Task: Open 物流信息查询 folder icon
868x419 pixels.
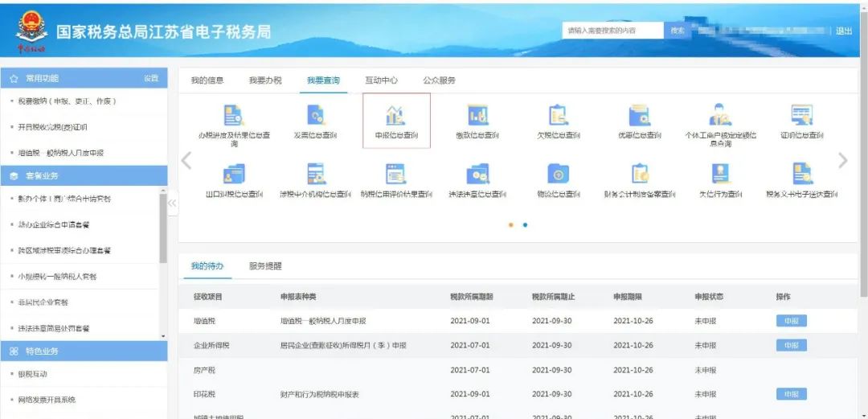Action: (559, 174)
